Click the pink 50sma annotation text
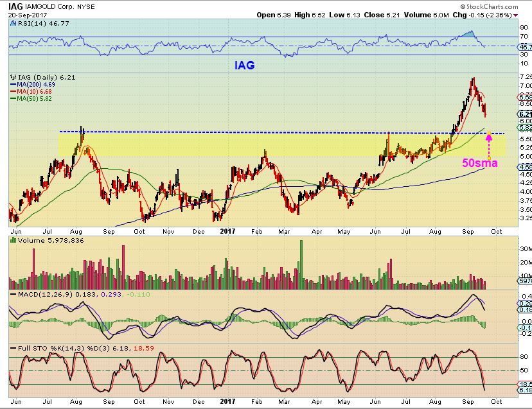The width and height of the screenshot is (532, 409). [x=480, y=163]
